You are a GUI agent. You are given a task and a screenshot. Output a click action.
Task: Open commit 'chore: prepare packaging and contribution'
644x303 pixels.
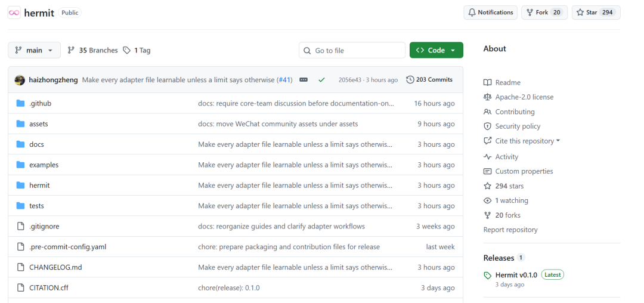[x=289, y=247]
